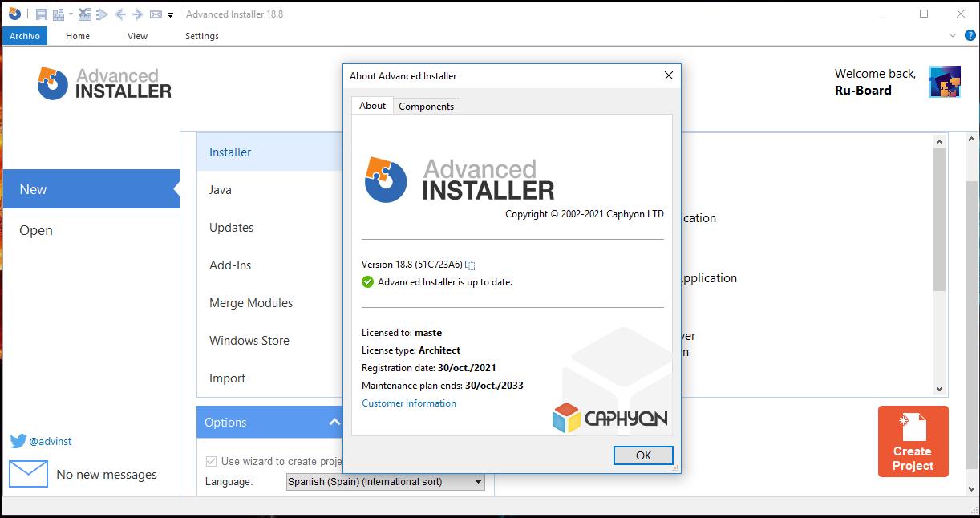Open the @advinst Twitter link

click(x=51, y=441)
